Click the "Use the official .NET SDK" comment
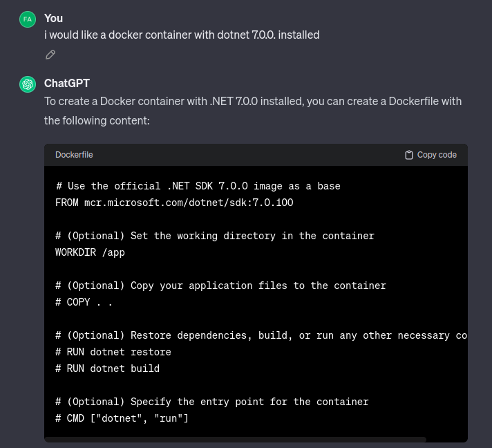Image resolution: width=492 pixels, height=448 pixels. coord(198,186)
